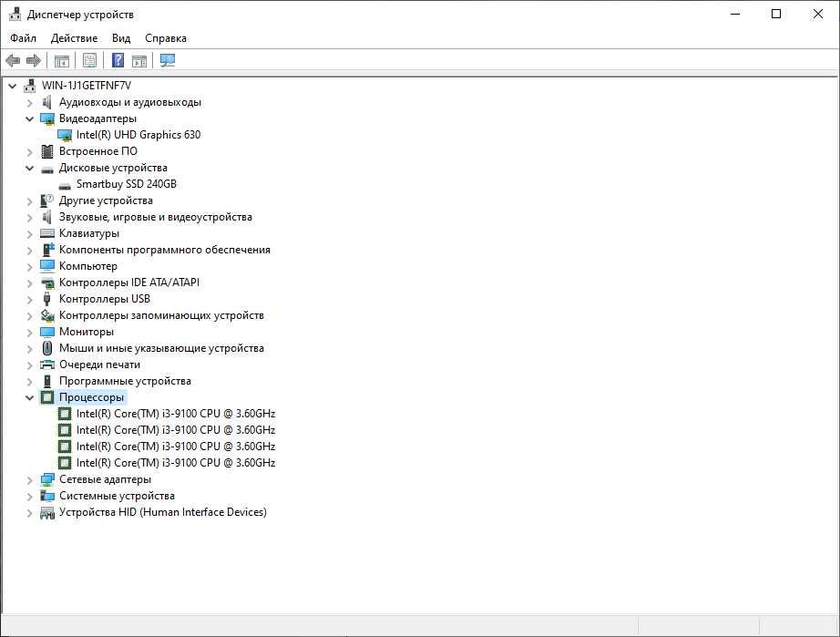Select the Smartbuy SSD 240GB disk
Screen dimensions: 840x637
click(x=127, y=184)
